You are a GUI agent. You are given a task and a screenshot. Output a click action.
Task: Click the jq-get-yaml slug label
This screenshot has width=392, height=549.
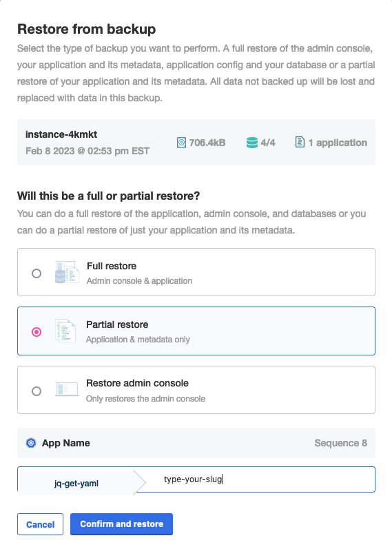[x=76, y=484]
